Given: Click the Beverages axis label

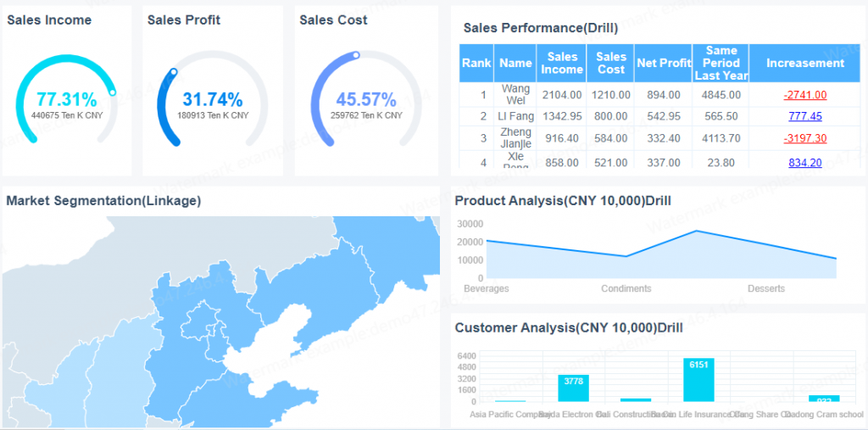Looking at the screenshot, I should click(x=486, y=288).
